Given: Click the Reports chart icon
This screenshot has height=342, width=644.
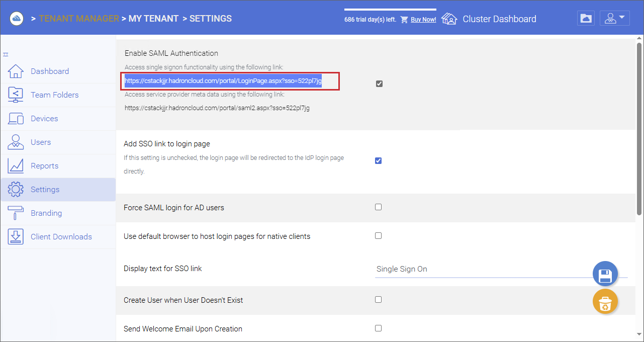Looking at the screenshot, I should pyautogui.click(x=16, y=166).
